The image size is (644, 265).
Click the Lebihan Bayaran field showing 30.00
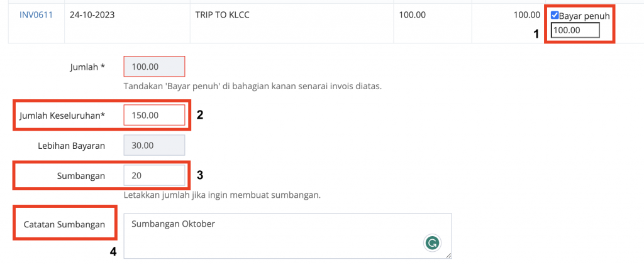(154, 145)
